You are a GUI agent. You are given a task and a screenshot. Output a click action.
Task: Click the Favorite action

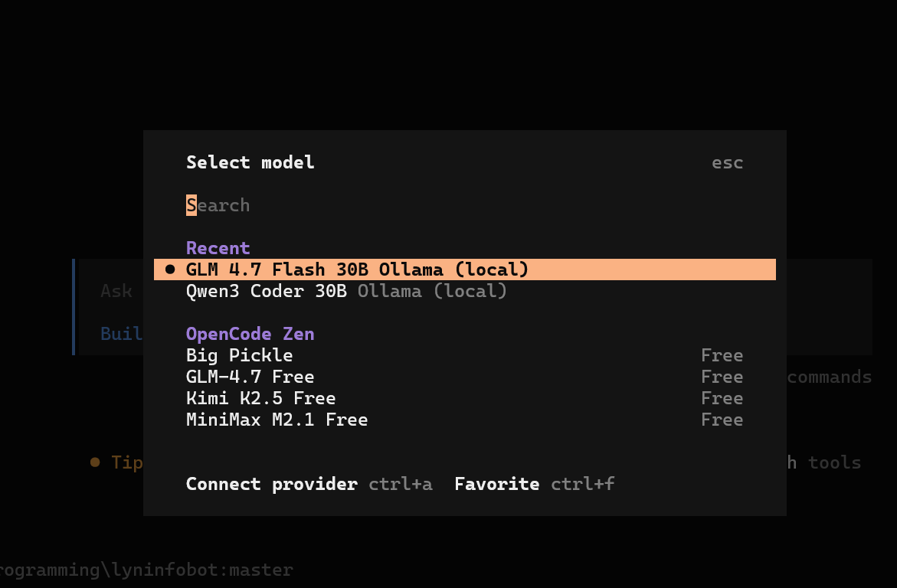click(496, 484)
